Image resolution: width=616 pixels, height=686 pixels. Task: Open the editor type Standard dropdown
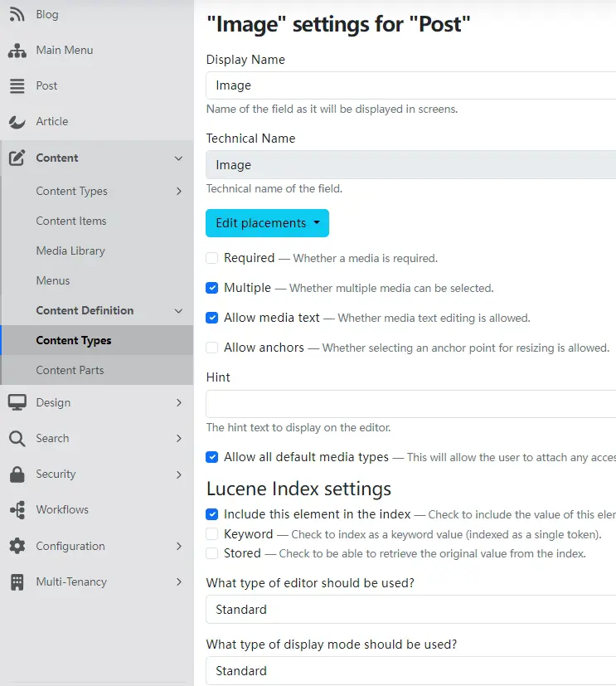(410, 610)
